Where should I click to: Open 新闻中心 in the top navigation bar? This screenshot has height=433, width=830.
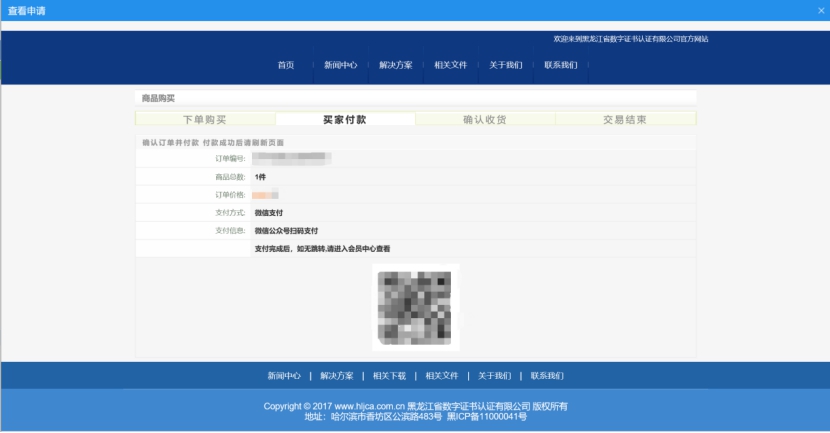click(340, 65)
